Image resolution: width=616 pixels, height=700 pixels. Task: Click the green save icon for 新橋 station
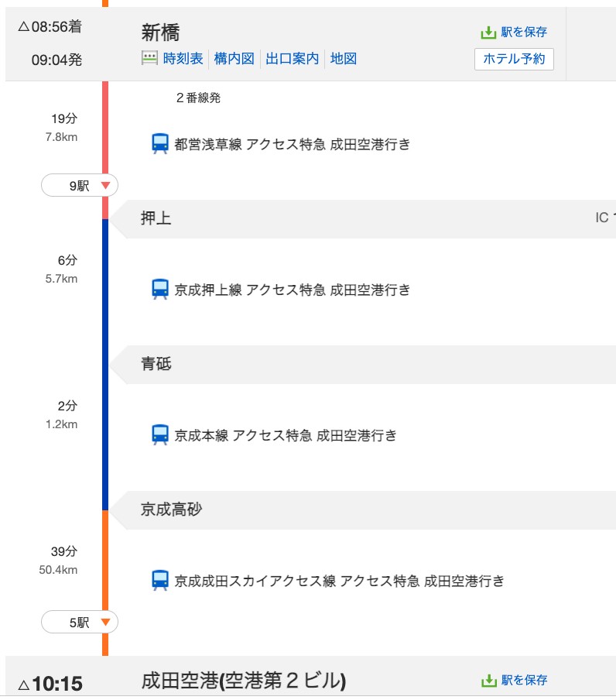pyautogui.click(x=488, y=33)
